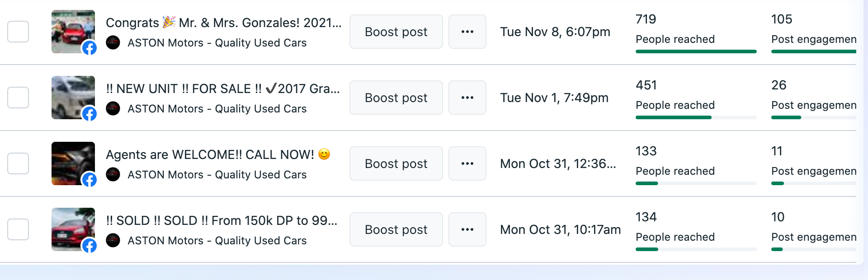Open three-dot menu for NEW UNIT post
This screenshot has height=280, width=868.
(x=467, y=98)
